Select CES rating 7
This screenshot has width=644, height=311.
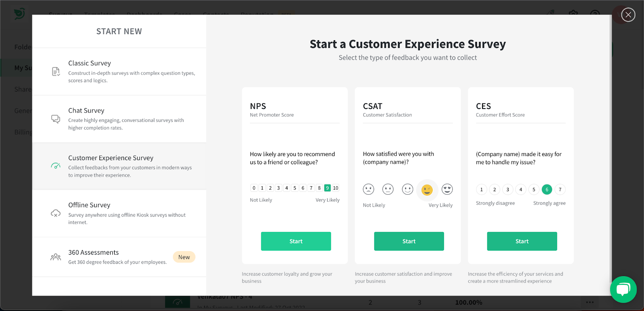click(x=560, y=189)
